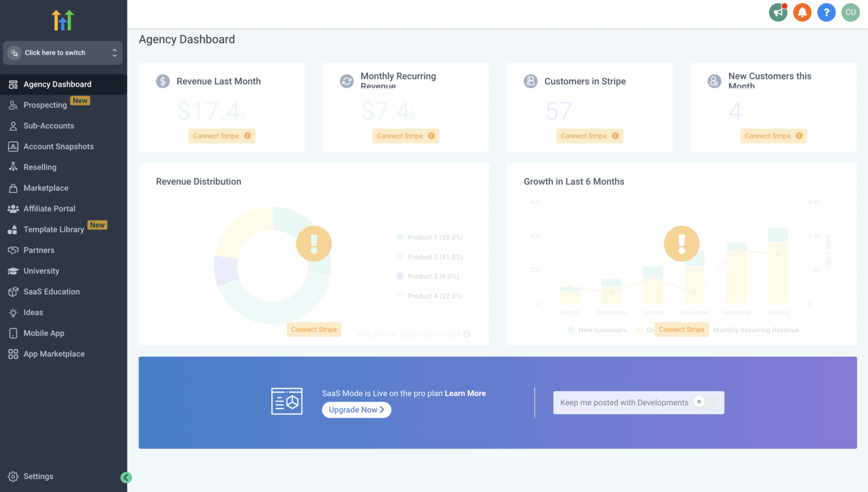Select the Mobile App icon
This screenshot has width=868, height=492.
pos(12,333)
